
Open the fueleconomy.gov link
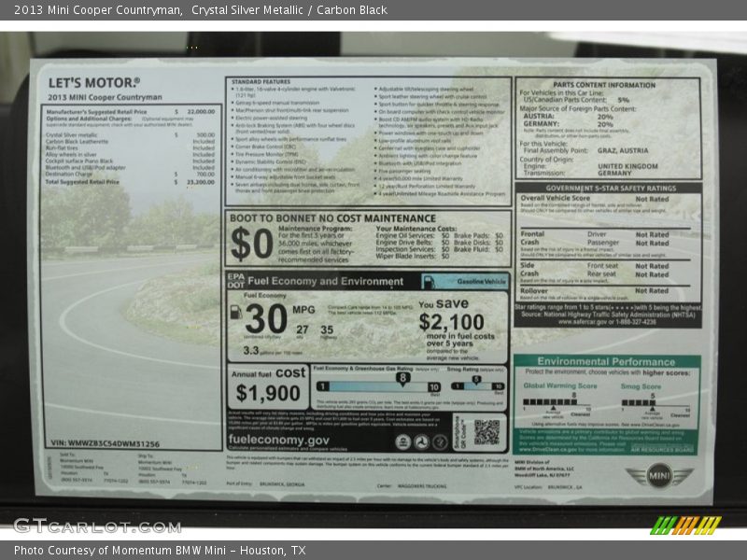(278, 440)
